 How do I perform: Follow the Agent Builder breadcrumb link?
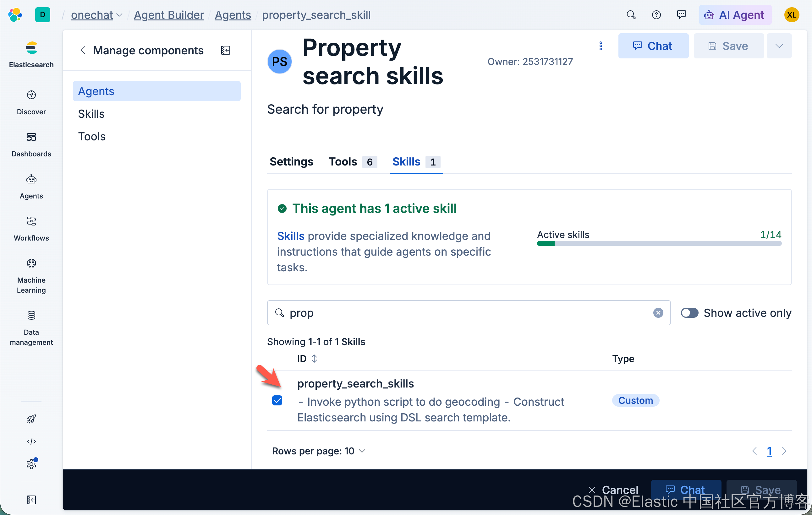pyautogui.click(x=169, y=15)
